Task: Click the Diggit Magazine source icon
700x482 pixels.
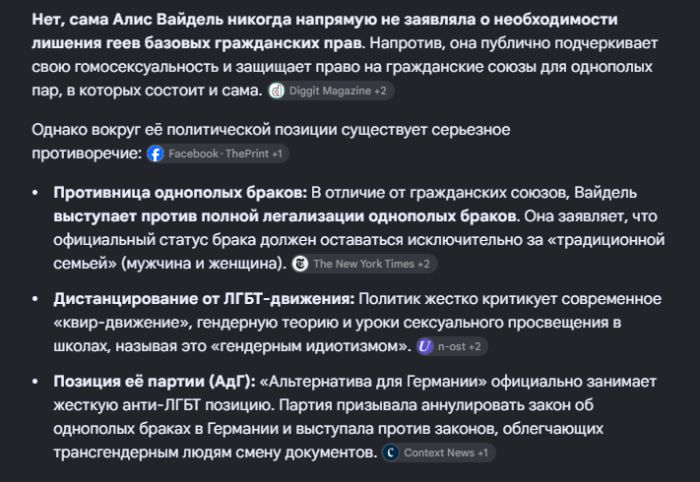Action: [276, 91]
